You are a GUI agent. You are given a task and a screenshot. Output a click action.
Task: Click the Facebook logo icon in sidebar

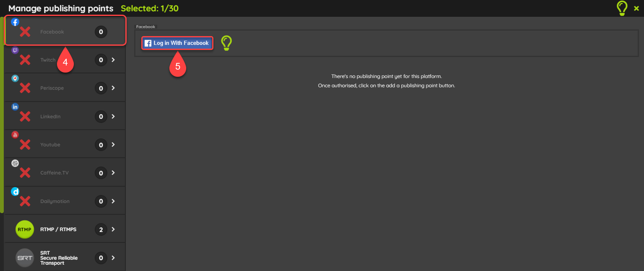(15, 22)
